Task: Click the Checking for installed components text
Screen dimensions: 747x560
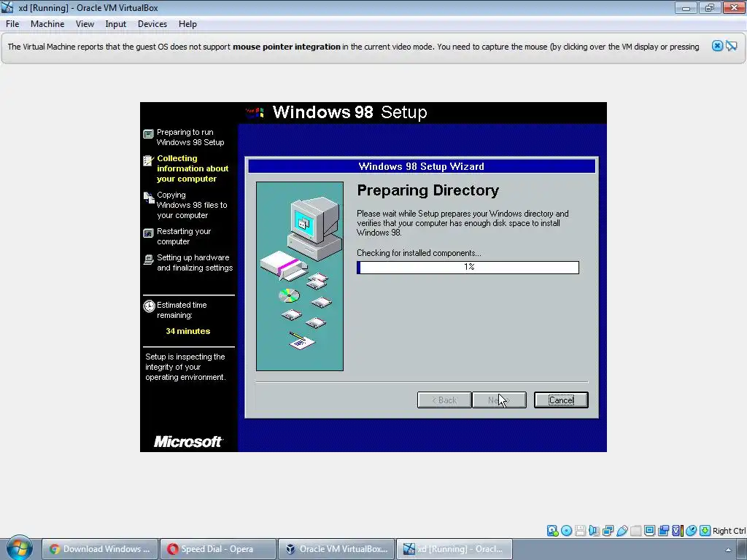Action: [x=419, y=253]
